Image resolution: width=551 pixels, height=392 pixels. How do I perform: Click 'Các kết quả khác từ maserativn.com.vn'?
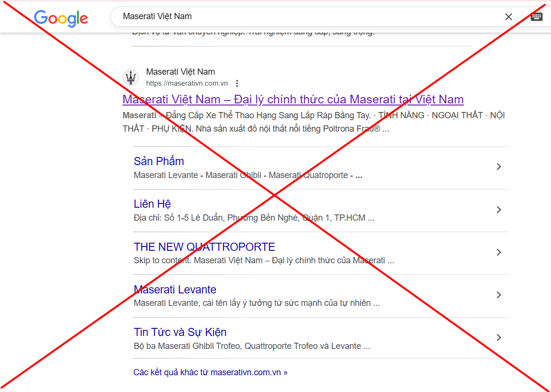pyautogui.click(x=210, y=372)
